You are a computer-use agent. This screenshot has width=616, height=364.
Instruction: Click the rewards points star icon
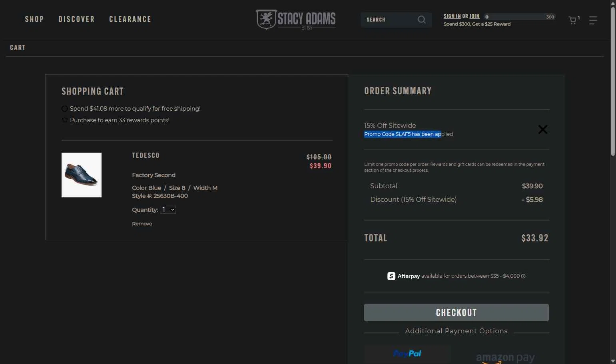click(x=65, y=120)
